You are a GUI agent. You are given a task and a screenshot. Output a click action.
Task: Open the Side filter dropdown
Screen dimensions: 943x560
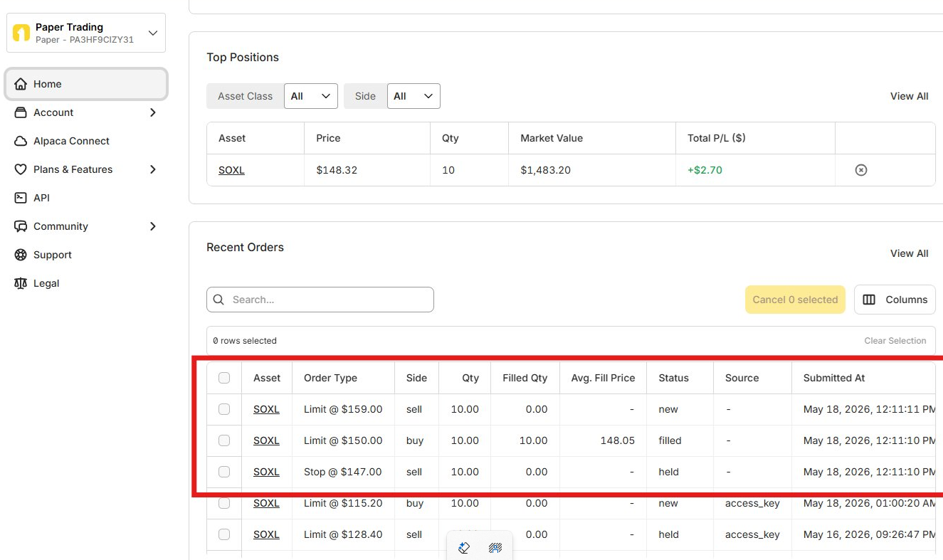(413, 96)
